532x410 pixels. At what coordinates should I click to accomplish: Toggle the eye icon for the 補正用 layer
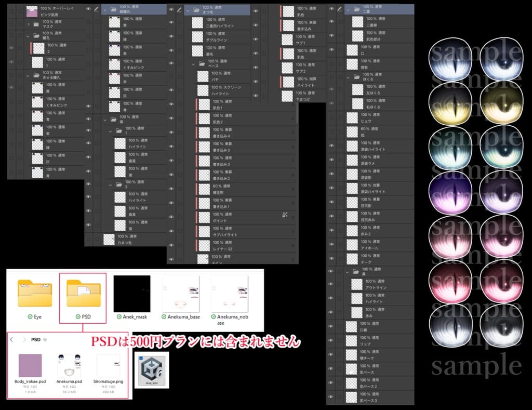pos(171,189)
